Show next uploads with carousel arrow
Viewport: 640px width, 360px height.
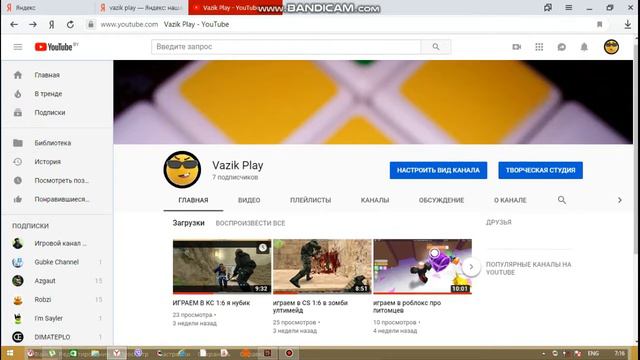[x=471, y=267]
